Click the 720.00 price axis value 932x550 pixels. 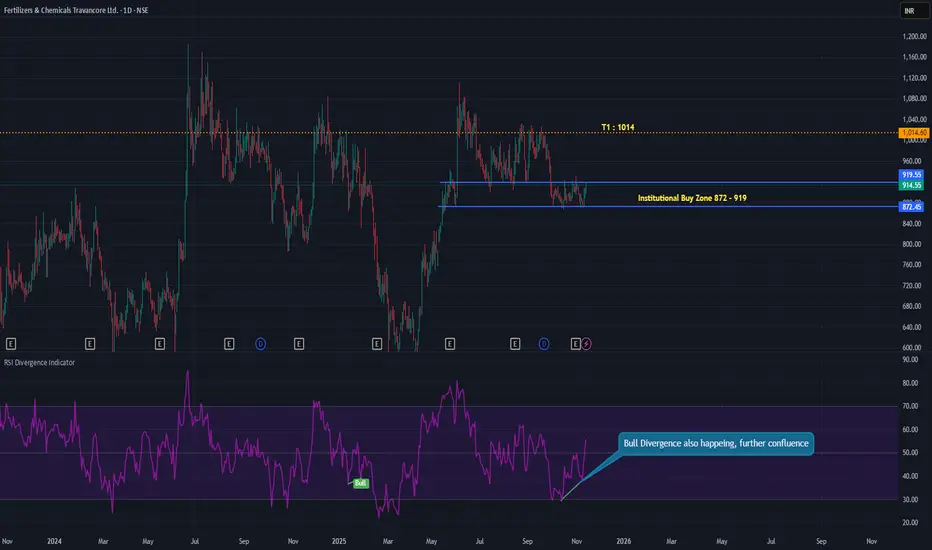[x=914, y=285]
